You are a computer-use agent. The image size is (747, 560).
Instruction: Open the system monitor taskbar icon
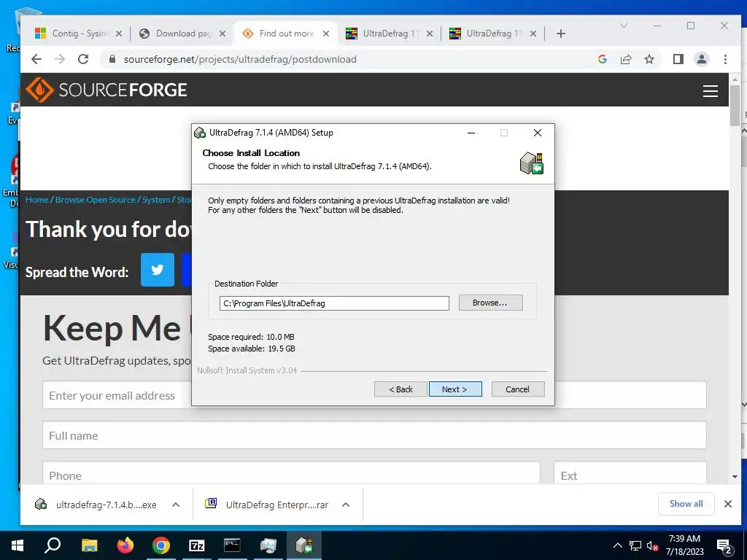click(x=268, y=545)
